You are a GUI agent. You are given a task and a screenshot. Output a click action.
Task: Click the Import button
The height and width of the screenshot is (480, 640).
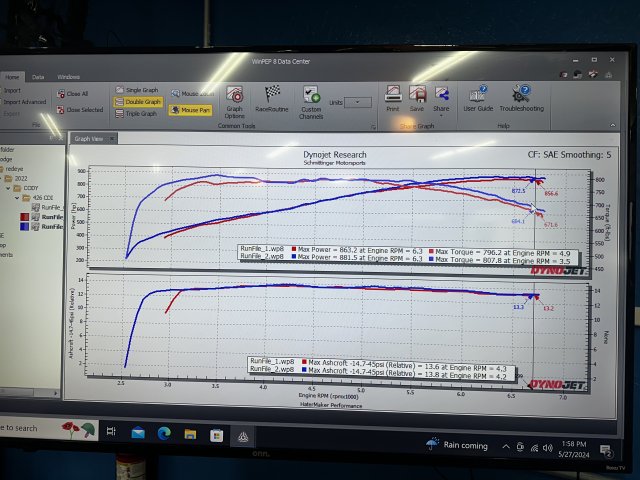(x=11, y=91)
